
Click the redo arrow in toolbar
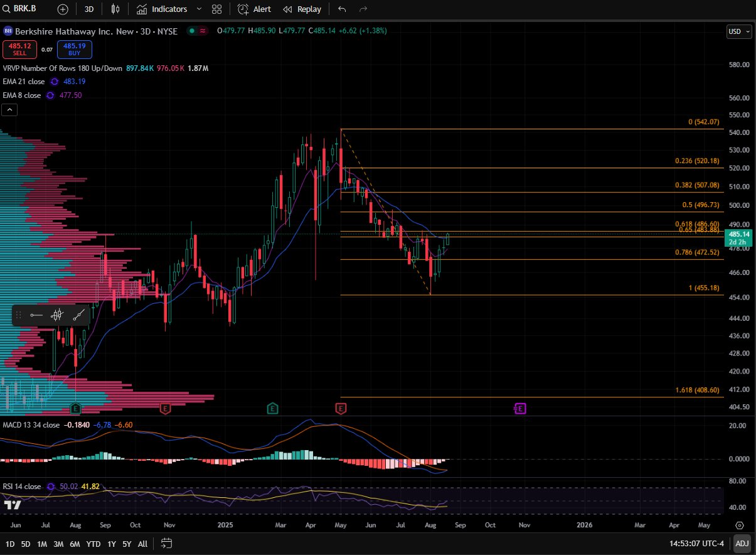pos(363,9)
